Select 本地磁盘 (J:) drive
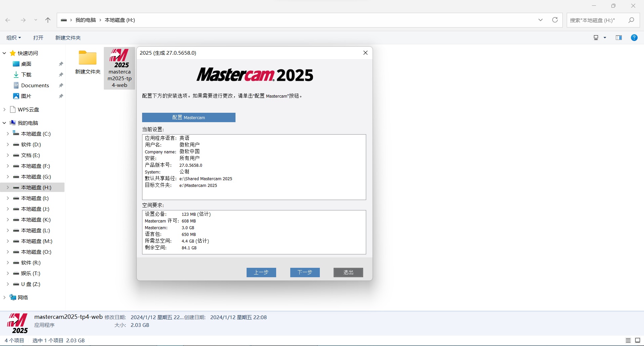This screenshot has width=644, height=346. click(35, 209)
